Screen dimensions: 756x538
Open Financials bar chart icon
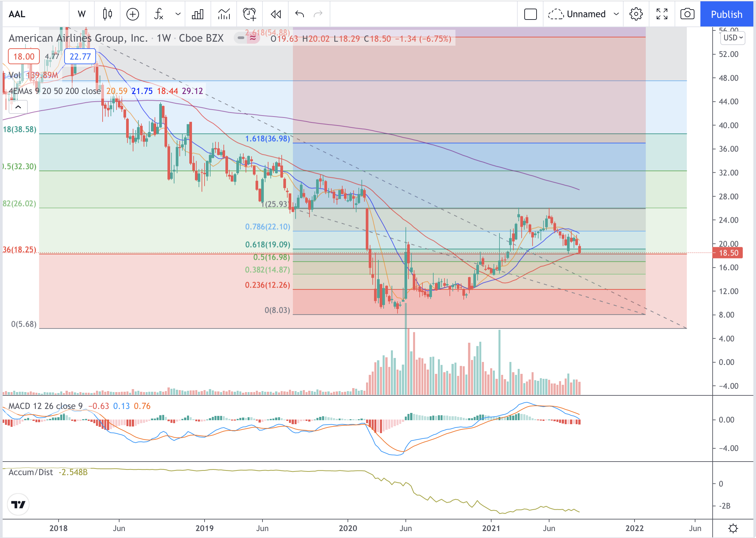(x=198, y=14)
